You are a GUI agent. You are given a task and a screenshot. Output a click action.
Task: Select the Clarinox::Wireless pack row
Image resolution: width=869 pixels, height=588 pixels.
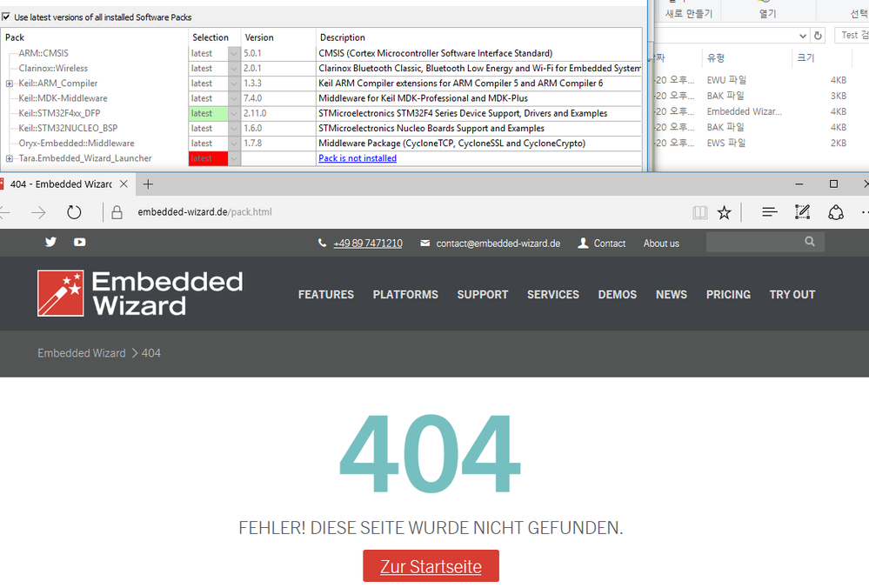tap(322, 68)
